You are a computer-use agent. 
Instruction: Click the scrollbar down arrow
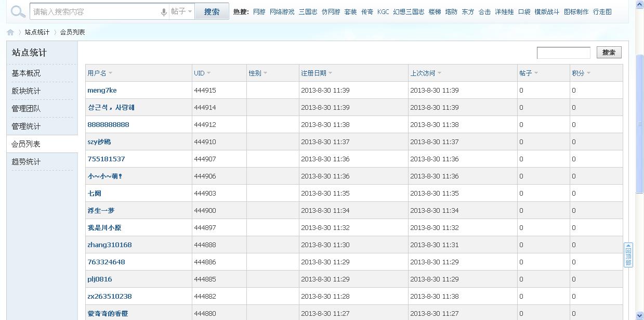[x=640, y=316]
